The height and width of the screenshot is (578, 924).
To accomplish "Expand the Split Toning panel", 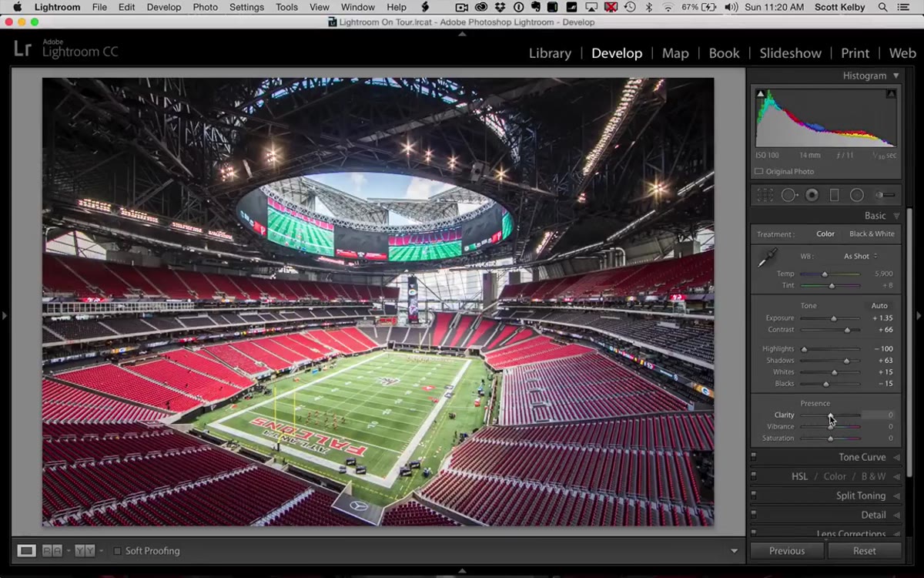I will tap(896, 496).
